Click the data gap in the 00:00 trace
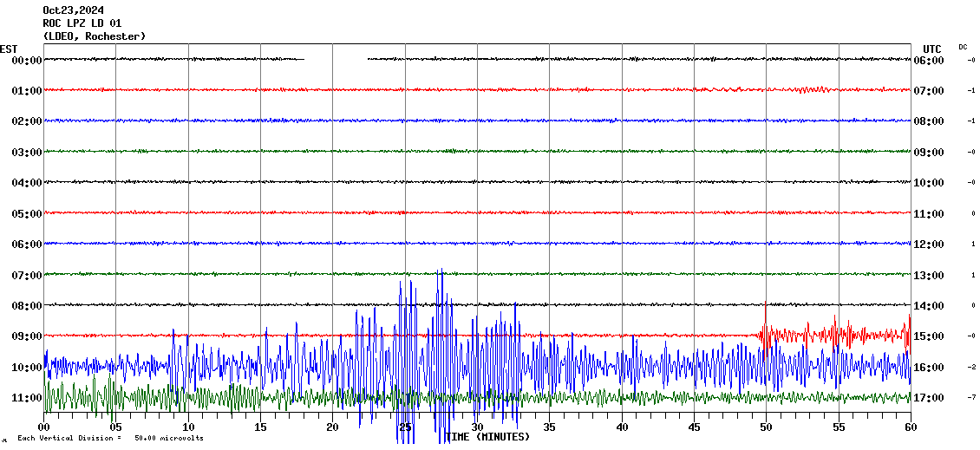980x450 pixels. click(x=336, y=59)
